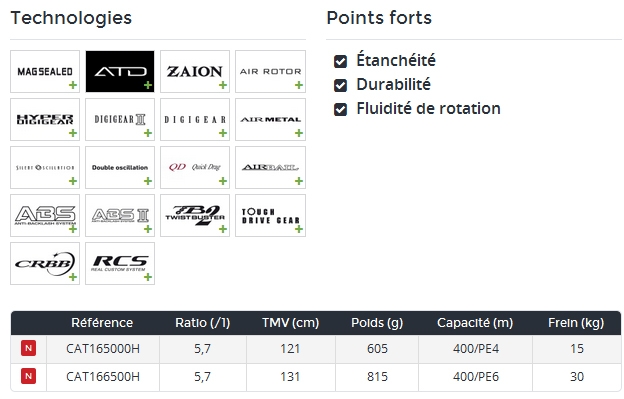Viewport: 624px width, 399px height.
Task: Toggle the Durabilité checkbox
Action: tap(340, 85)
